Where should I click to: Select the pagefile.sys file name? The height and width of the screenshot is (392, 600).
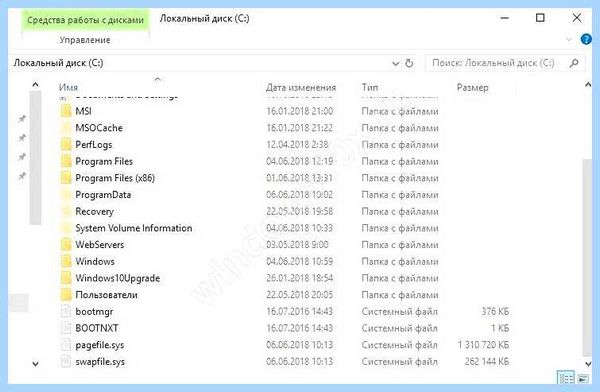click(100, 345)
